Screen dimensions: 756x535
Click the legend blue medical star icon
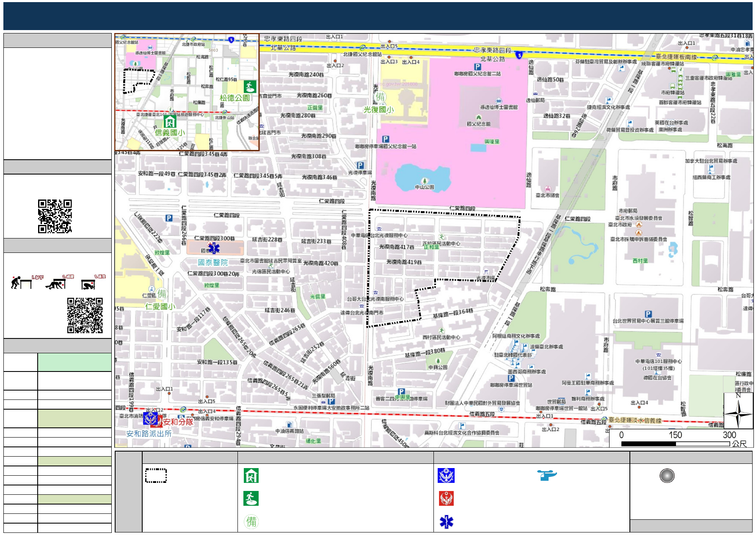click(446, 522)
